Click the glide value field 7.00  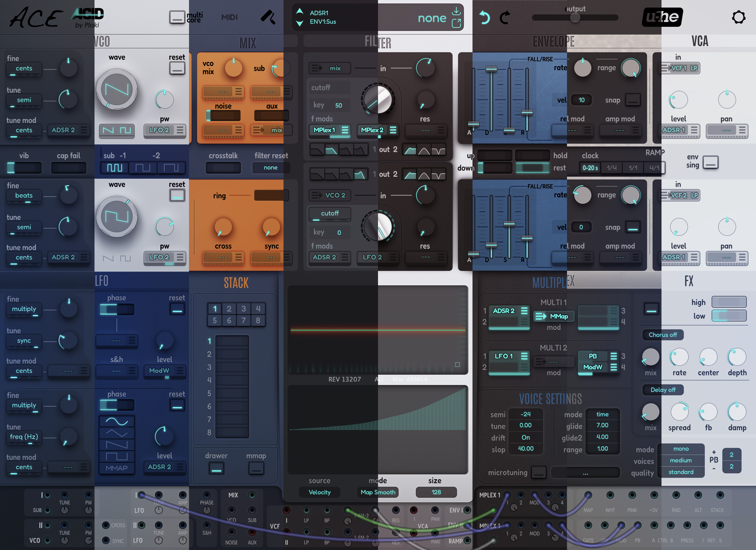pos(602,425)
